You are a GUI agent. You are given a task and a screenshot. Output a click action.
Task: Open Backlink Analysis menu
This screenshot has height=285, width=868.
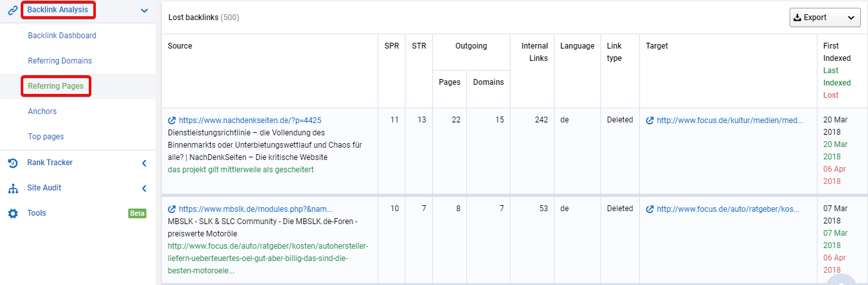tap(58, 10)
